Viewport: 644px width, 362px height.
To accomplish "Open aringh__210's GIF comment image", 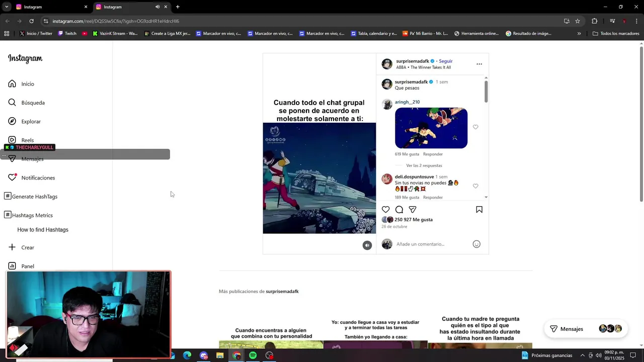I will (x=431, y=128).
